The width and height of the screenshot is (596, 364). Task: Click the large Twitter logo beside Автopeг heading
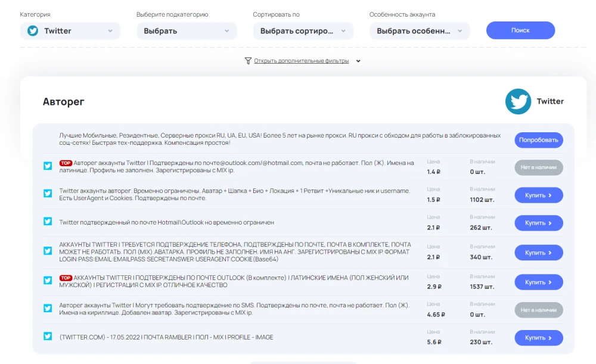coord(518,101)
